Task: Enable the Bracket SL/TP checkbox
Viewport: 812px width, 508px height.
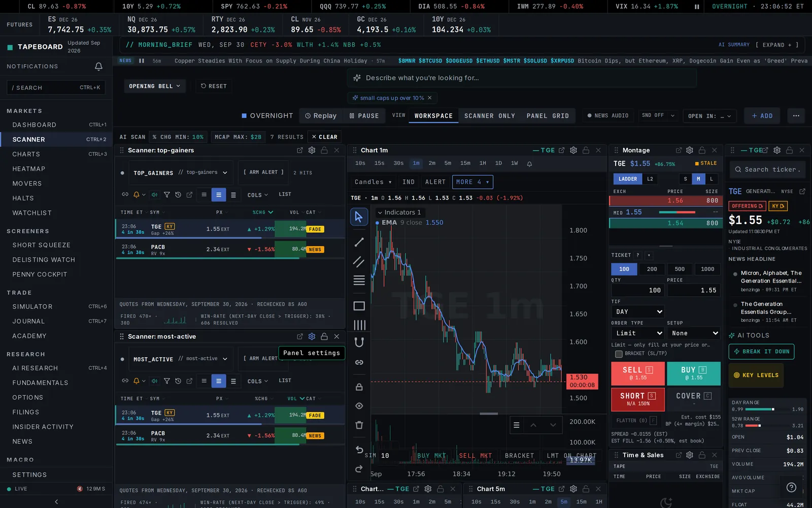Action: [619, 354]
